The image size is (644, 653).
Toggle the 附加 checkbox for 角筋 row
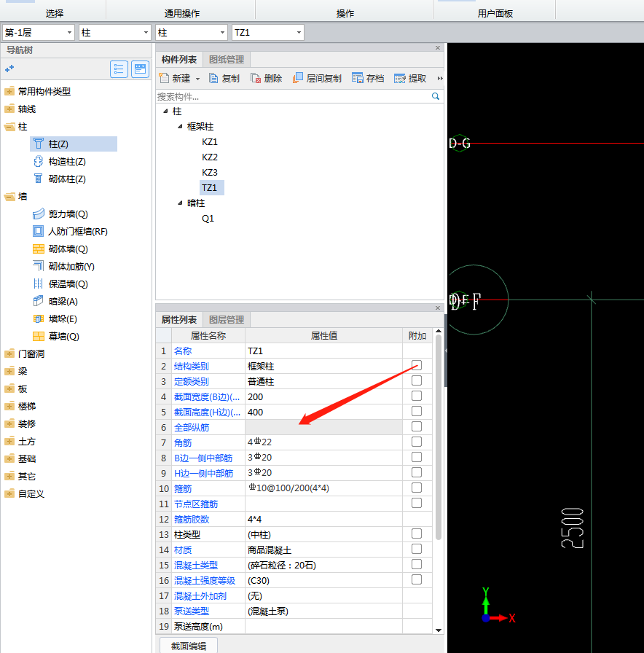(417, 442)
